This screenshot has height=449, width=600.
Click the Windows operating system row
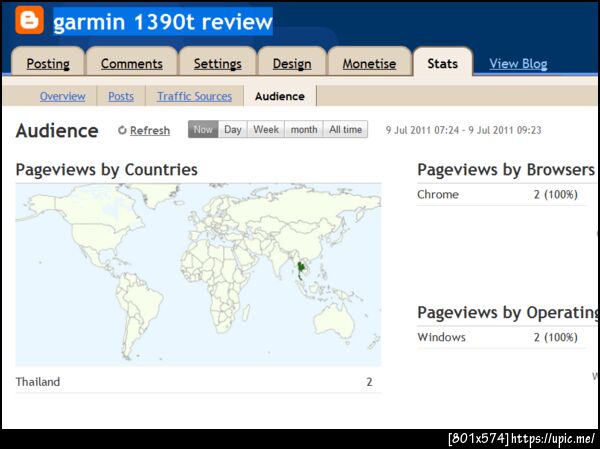501,337
